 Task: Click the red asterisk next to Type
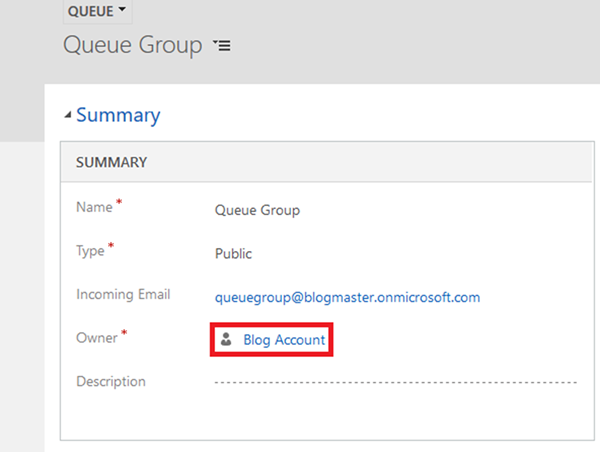110,248
